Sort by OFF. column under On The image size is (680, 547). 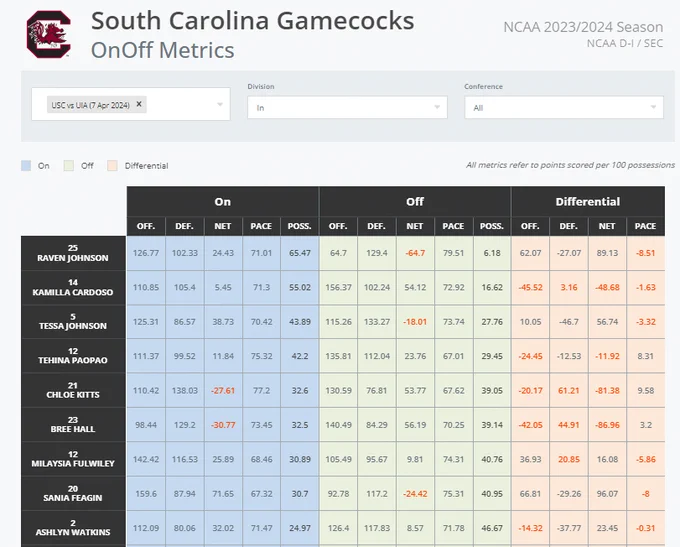[x=146, y=226]
